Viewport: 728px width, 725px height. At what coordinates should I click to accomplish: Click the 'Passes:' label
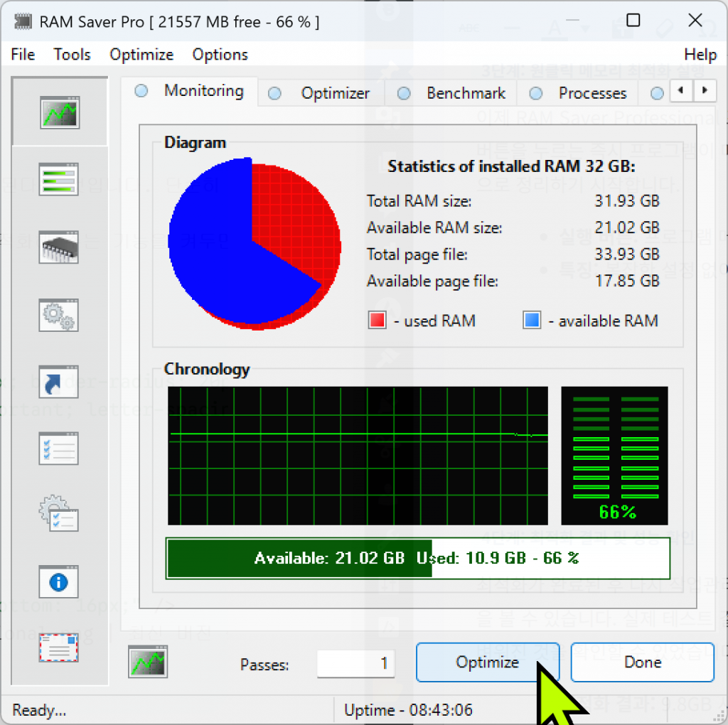pos(264,665)
